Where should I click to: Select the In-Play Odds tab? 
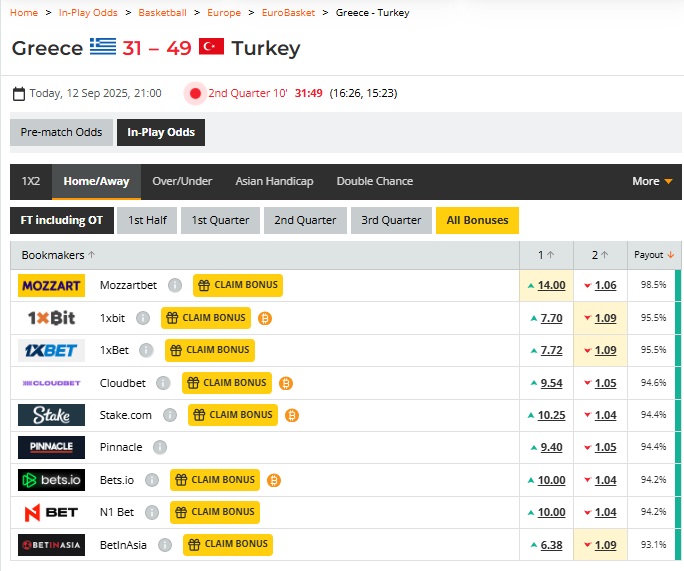click(x=161, y=132)
